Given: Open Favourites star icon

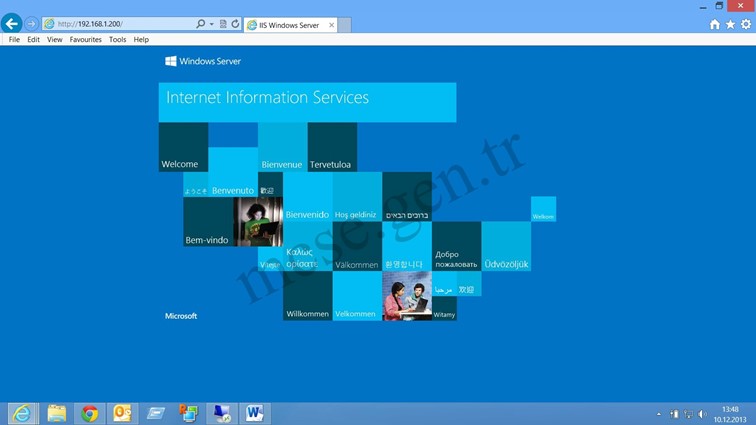Looking at the screenshot, I should point(730,24).
